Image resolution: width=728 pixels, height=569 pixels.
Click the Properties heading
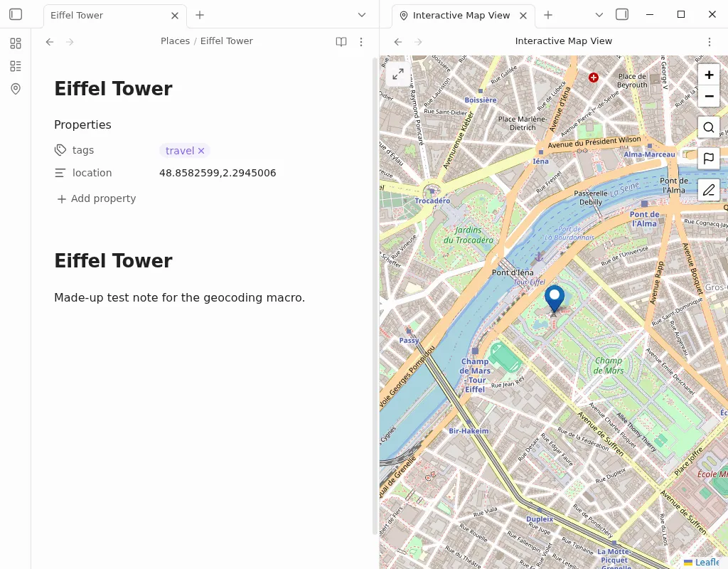[82, 124]
